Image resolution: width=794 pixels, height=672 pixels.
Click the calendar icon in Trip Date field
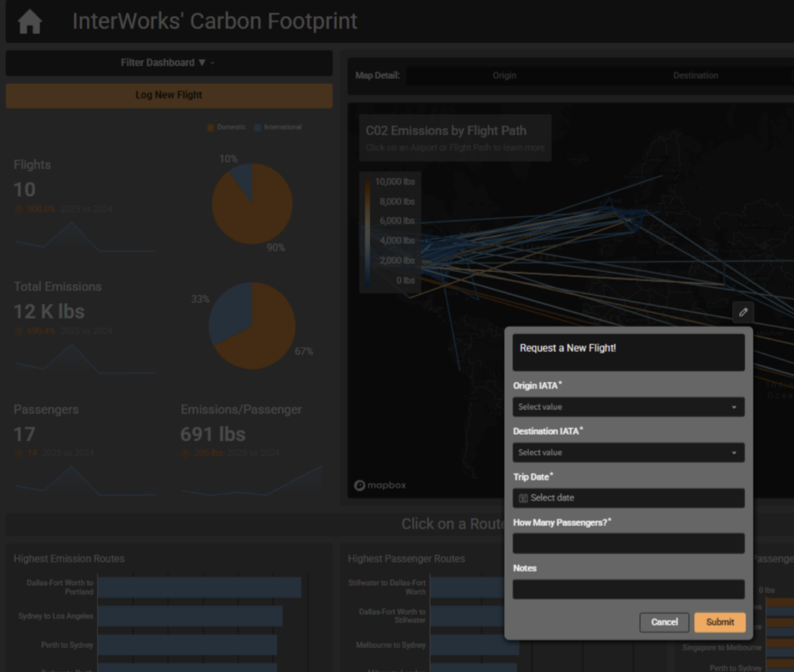523,498
